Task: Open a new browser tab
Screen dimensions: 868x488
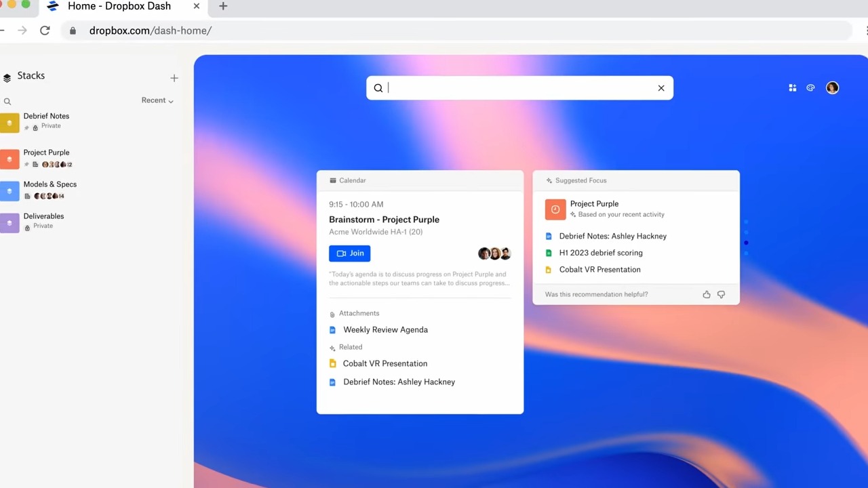Action: point(222,6)
